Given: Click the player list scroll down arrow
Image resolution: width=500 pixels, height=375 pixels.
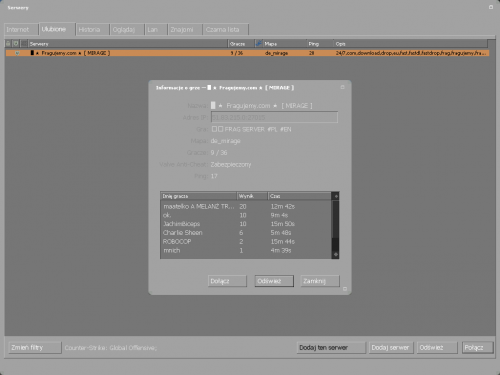Looking at the screenshot, I should pyautogui.click(x=336, y=254).
